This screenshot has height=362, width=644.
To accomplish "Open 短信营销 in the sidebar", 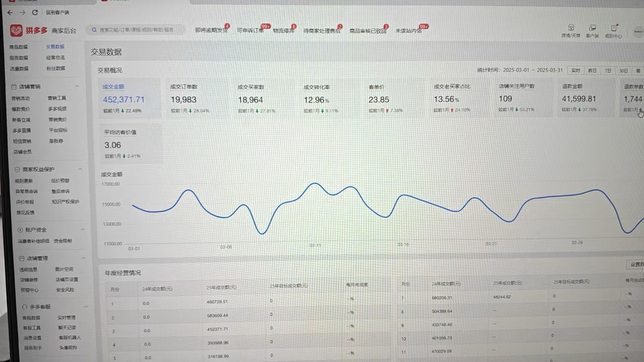I will (x=22, y=141).
